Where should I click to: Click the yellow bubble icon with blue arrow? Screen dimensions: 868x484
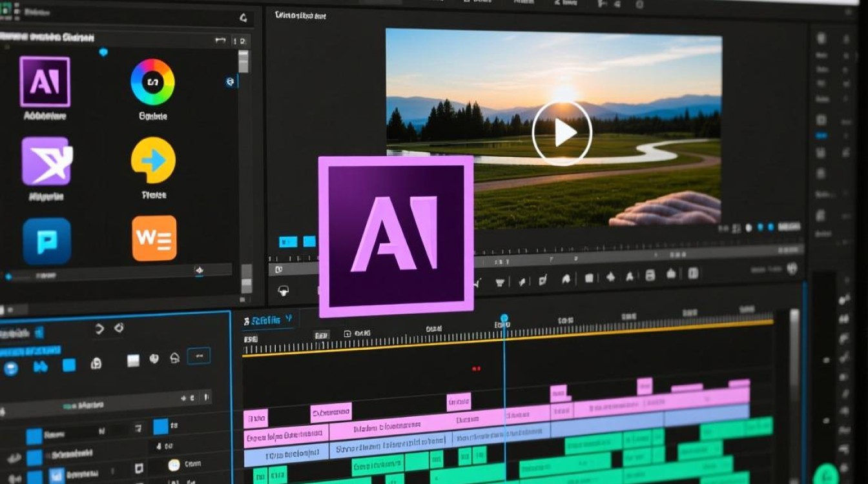tap(153, 160)
